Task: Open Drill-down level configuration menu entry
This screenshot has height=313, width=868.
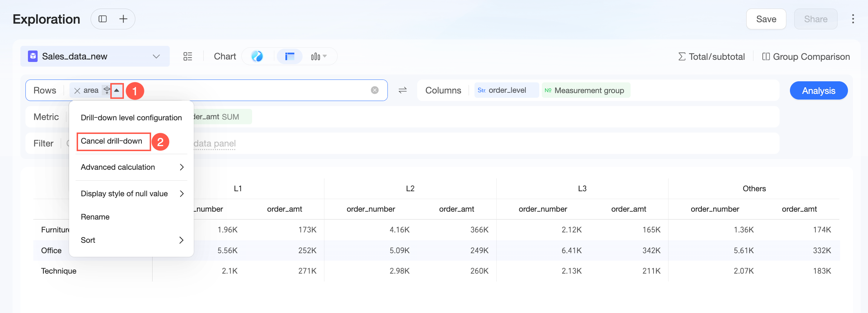Action: click(131, 118)
